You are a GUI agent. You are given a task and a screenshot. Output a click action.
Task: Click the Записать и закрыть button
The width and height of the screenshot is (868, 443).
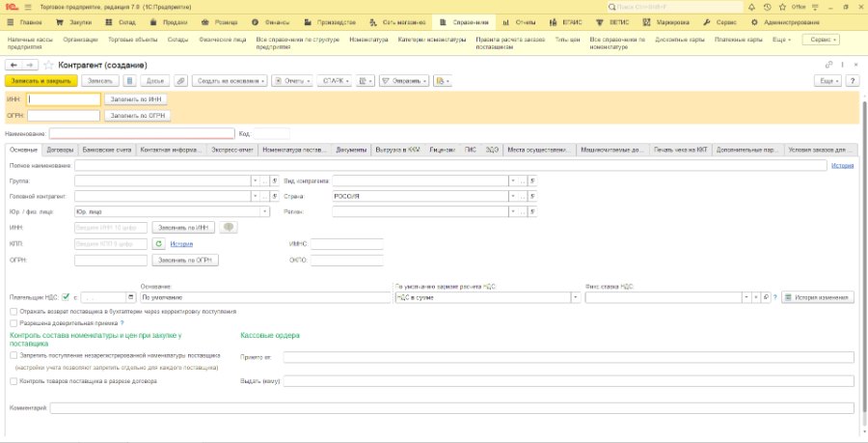41,81
